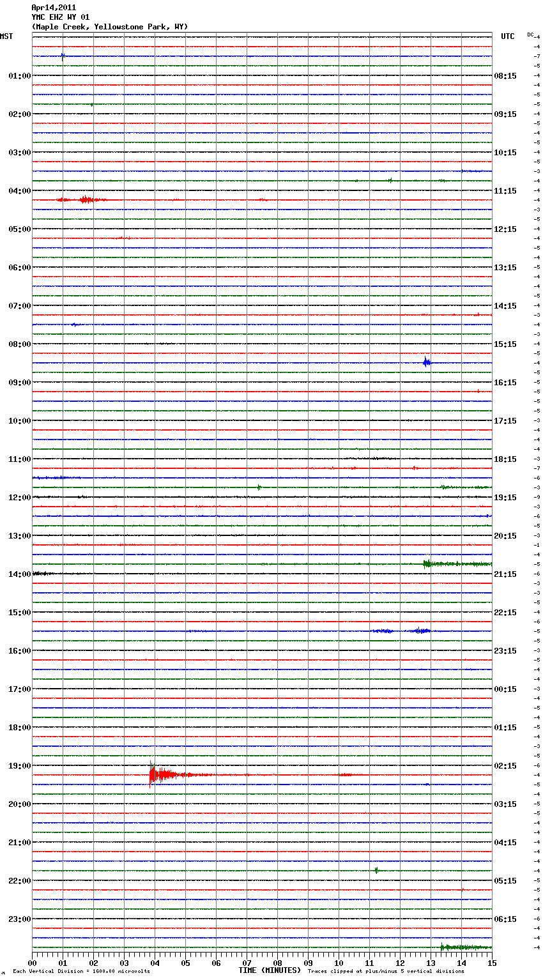Click the green spike on the 11:45 MST trace

tap(259, 487)
